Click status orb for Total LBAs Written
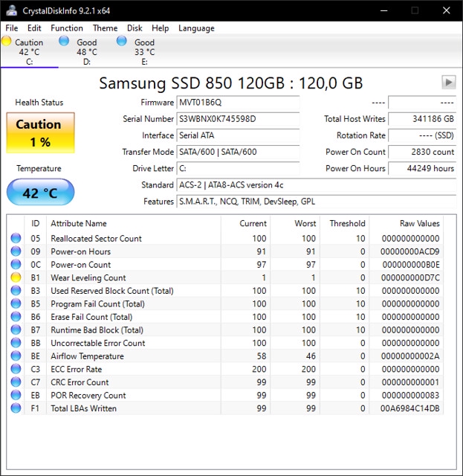Screen dimensions: 463x476 point(16,408)
